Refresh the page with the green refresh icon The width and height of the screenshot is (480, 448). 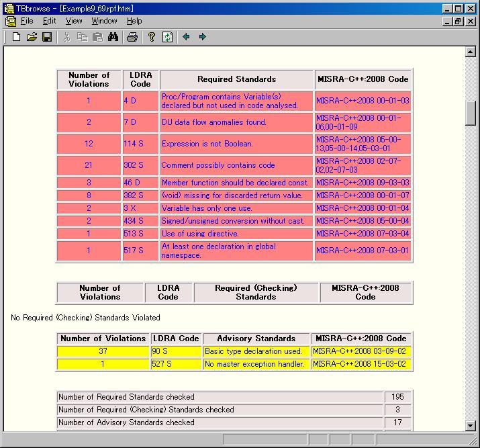[x=167, y=37]
